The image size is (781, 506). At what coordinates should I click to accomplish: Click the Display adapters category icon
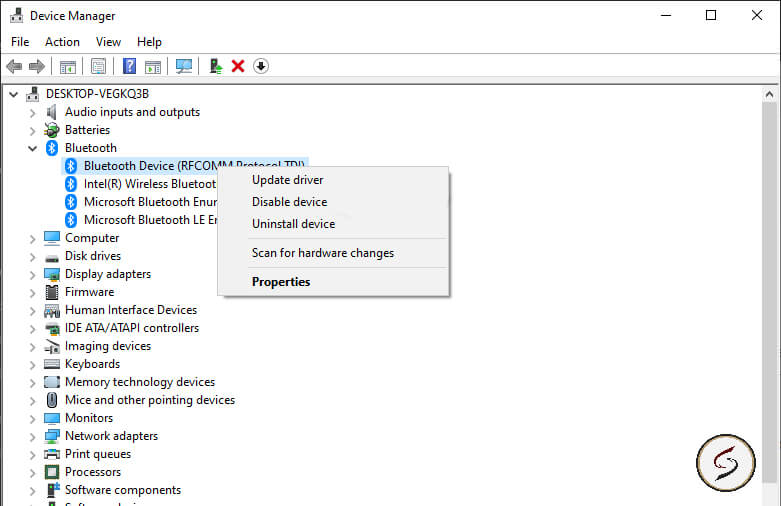pyautogui.click(x=52, y=274)
